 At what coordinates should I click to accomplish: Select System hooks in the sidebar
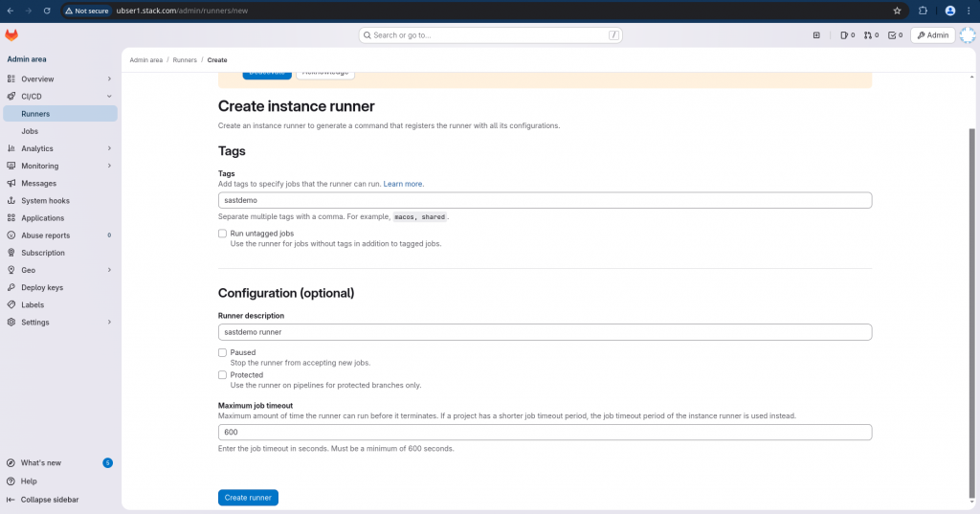tap(45, 201)
